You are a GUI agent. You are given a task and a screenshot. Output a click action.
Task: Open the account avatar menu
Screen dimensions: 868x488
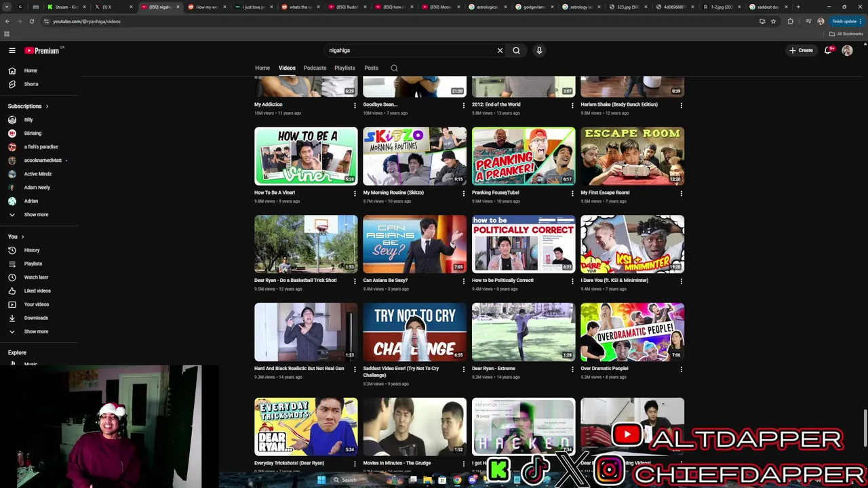point(847,50)
